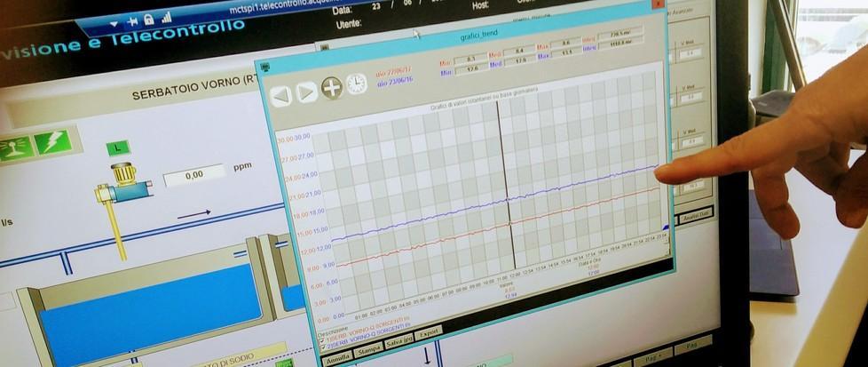Click the grafici_trend window system icon

pos(265,67)
